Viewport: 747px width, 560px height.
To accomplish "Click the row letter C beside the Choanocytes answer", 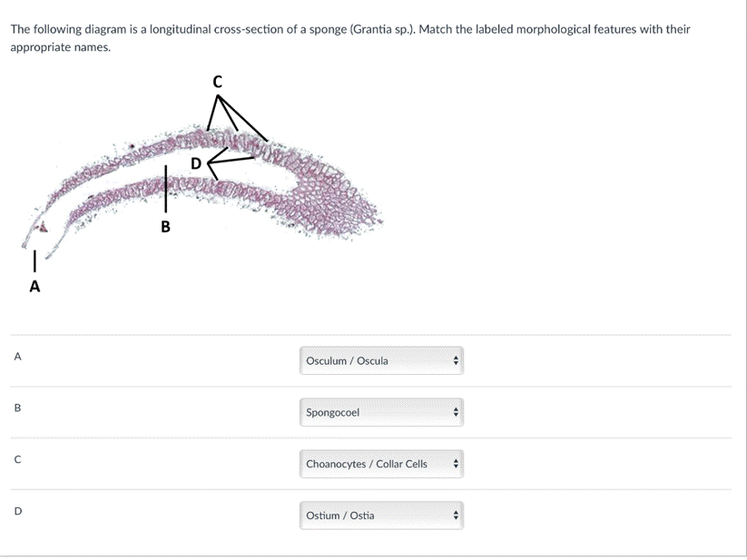I will point(16,460).
